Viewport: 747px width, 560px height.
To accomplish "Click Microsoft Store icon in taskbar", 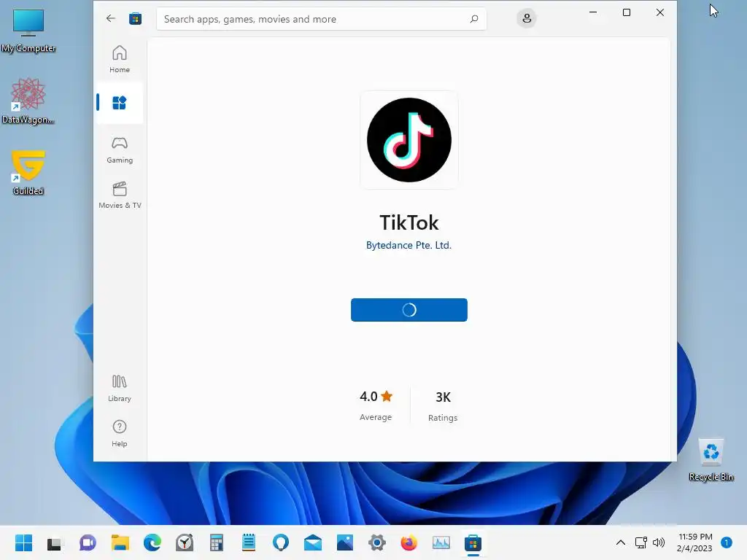I will point(473,542).
